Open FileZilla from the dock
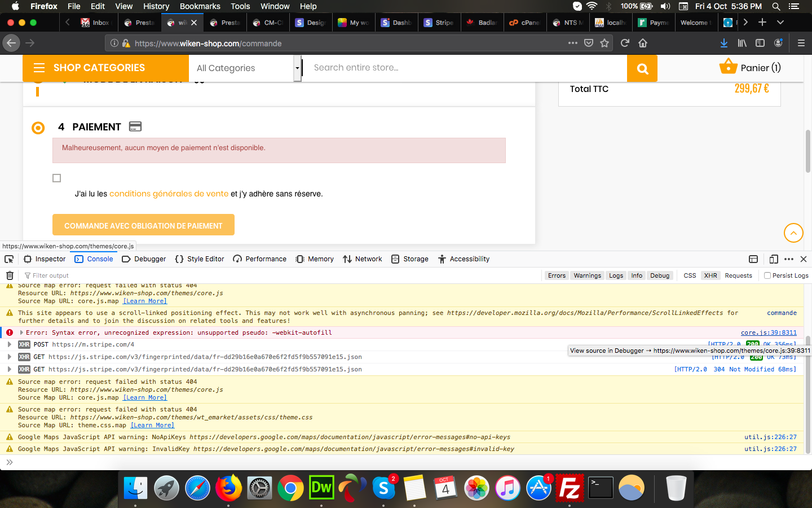 click(x=570, y=488)
